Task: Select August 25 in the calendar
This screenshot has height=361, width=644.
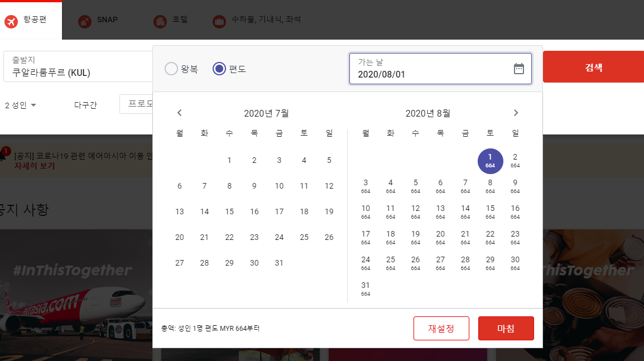Action: coord(391,263)
